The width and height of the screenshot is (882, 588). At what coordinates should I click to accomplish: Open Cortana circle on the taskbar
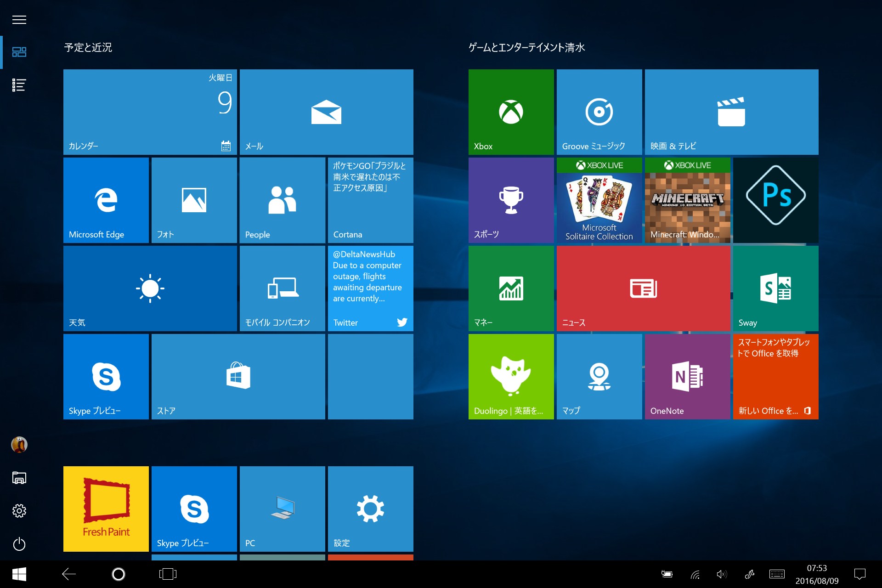click(x=119, y=574)
